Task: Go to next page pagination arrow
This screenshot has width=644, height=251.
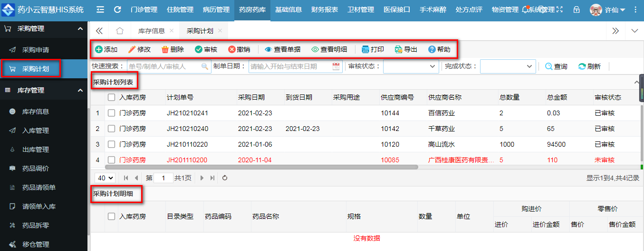Action: click(x=202, y=178)
